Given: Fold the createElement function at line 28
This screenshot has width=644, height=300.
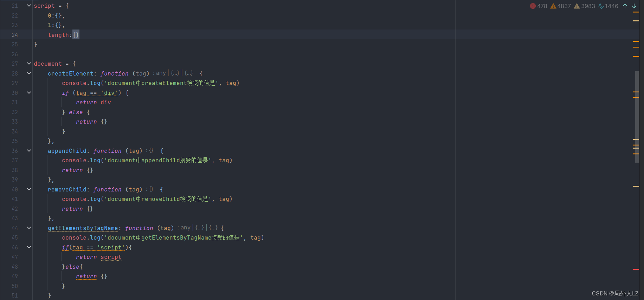Looking at the screenshot, I should (x=29, y=73).
